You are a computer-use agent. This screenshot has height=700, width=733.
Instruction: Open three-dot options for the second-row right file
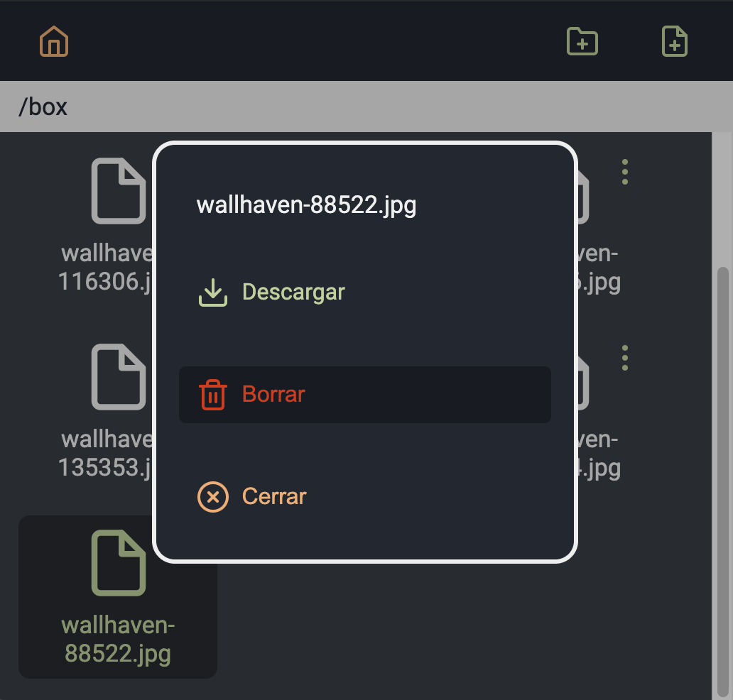point(624,358)
